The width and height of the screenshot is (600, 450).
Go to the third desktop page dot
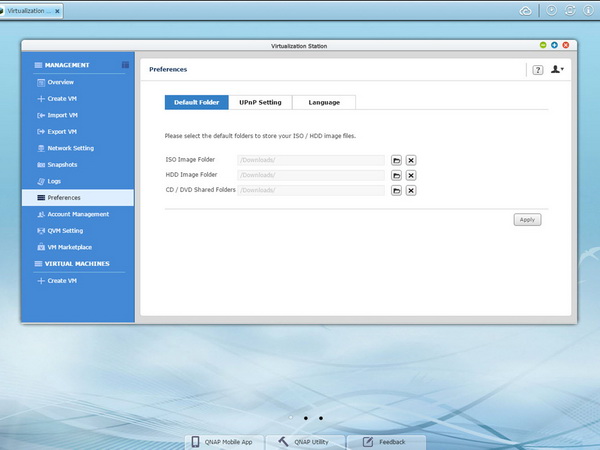[321, 418]
